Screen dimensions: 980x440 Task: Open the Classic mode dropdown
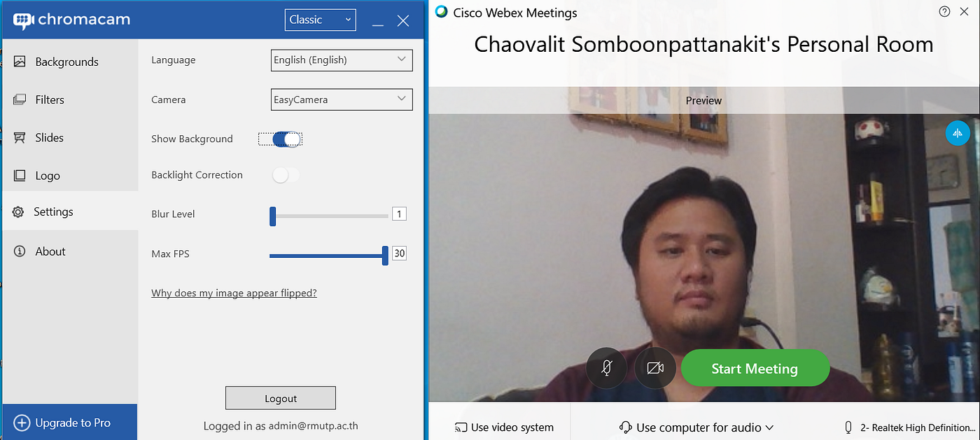321,20
